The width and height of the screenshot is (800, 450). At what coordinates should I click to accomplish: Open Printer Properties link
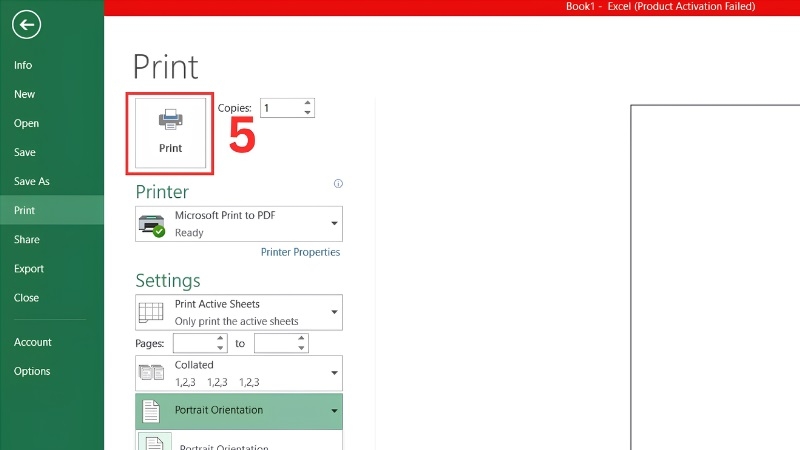pos(301,252)
